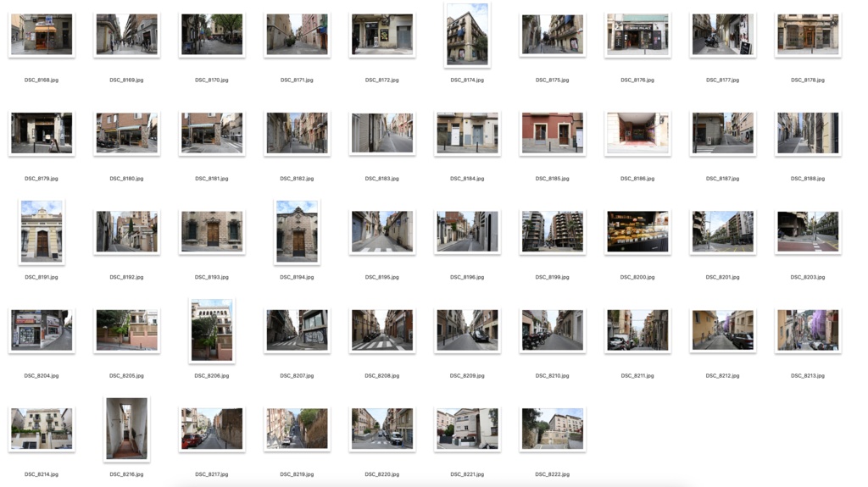
Task: Select the DSC_8201.jpg thumbnail
Action: pyautogui.click(x=723, y=231)
